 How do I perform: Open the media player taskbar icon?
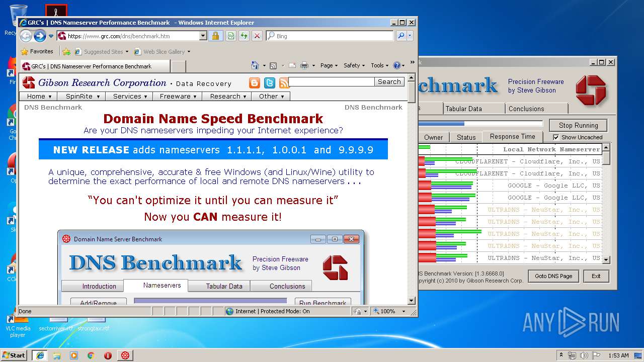tap(74, 355)
